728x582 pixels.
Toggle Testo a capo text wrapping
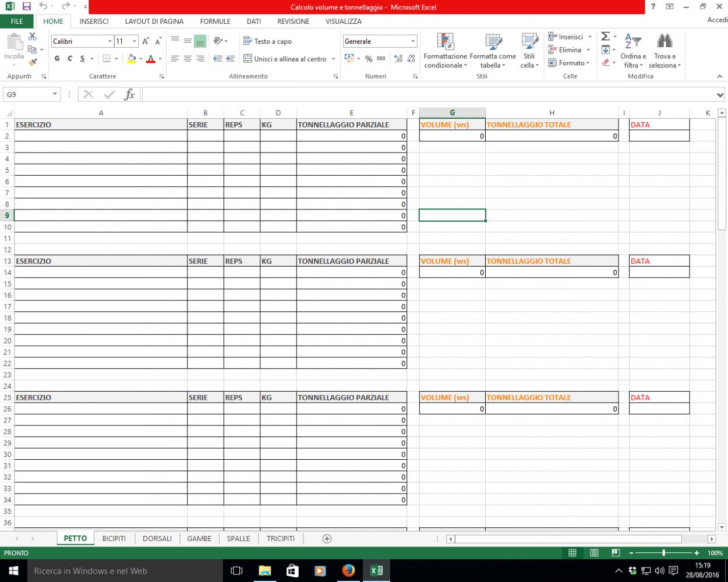click(x=267, y=41)
